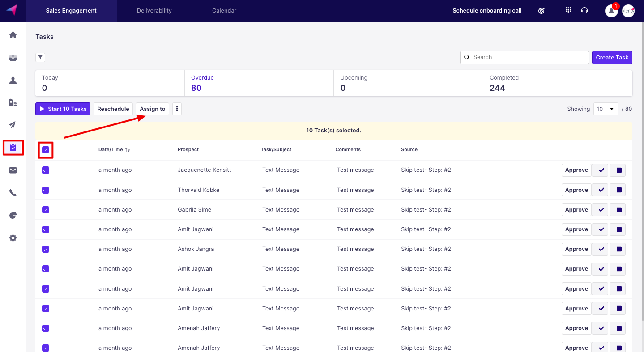
Task: Click square skip icon for Ashok Jangra
Action: point(618,249)
